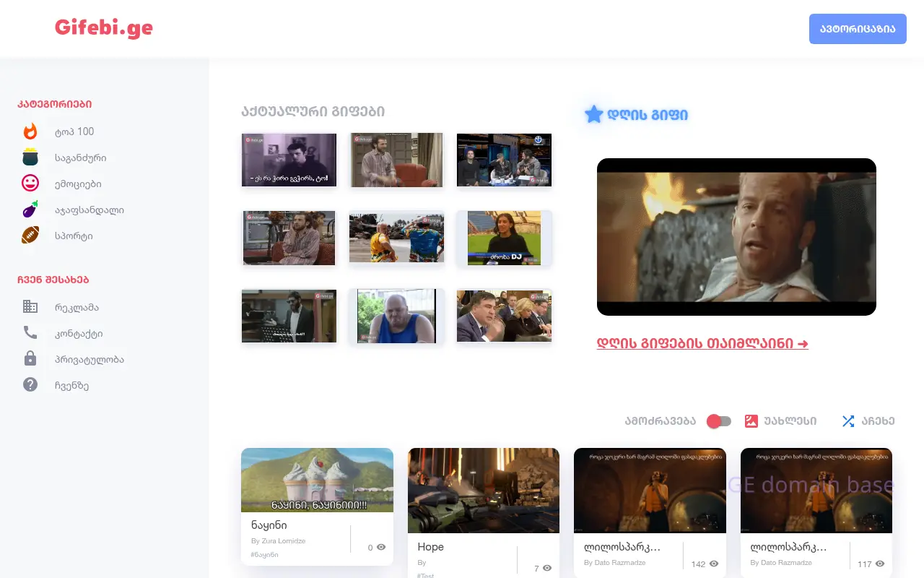The height and width of the screenshot is (578, 924).
Task: Select the უახლესი newest sort option
Action: coord(781,421)
